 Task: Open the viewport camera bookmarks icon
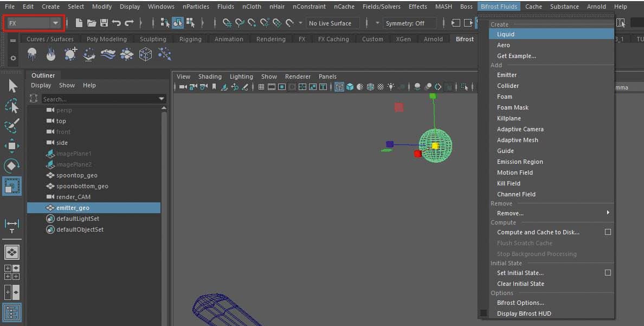point(214,87)
